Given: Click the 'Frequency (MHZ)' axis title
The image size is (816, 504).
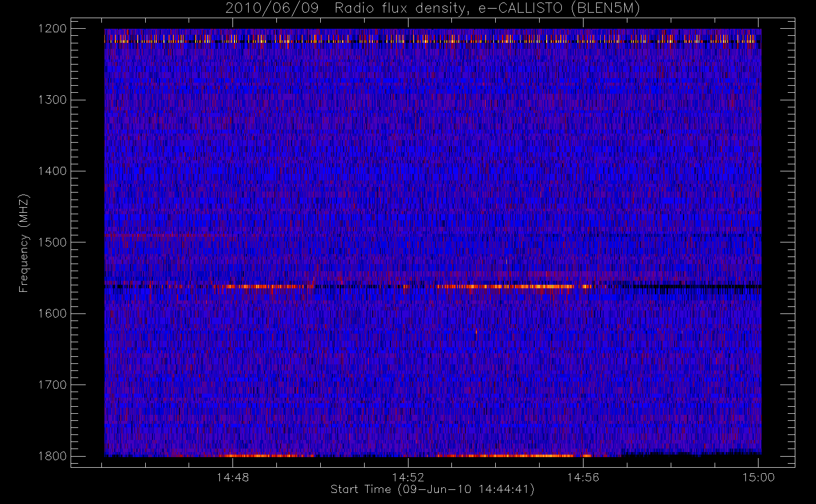Looking at the screenshot, I should pyautogui.click(x=24, y=243).
